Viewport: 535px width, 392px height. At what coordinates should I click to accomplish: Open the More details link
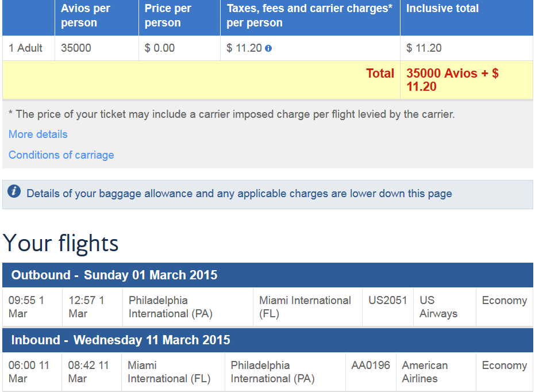[38, 134]
